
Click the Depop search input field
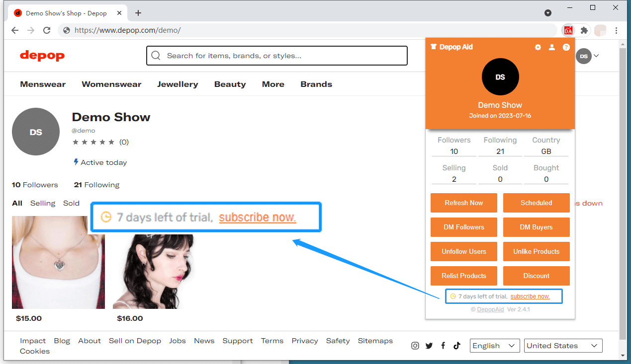(277, 56)
